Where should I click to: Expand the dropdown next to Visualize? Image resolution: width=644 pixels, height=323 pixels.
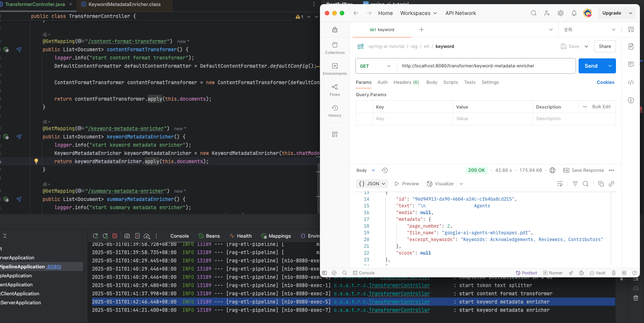point(461,184)
